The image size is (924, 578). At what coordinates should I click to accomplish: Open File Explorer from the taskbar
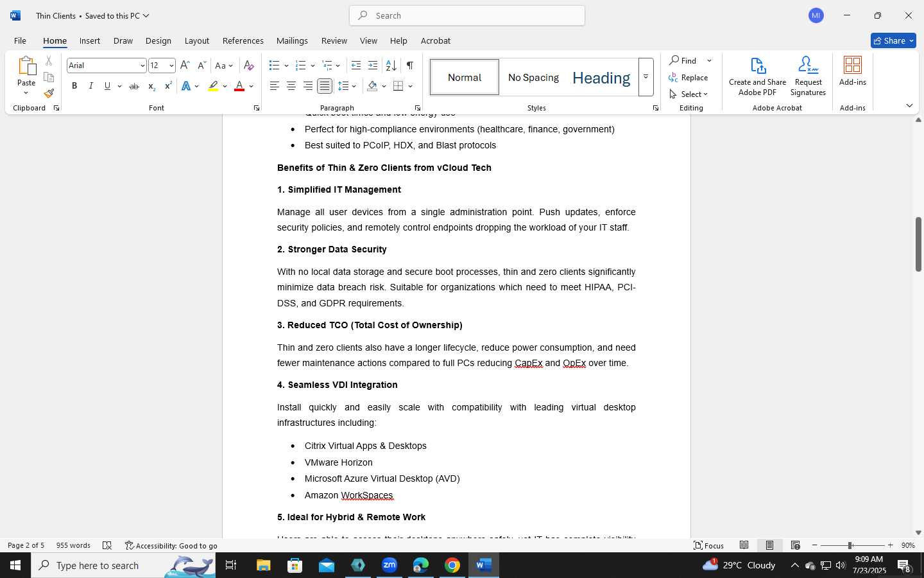pyautogui.click(x=264, y=565)
